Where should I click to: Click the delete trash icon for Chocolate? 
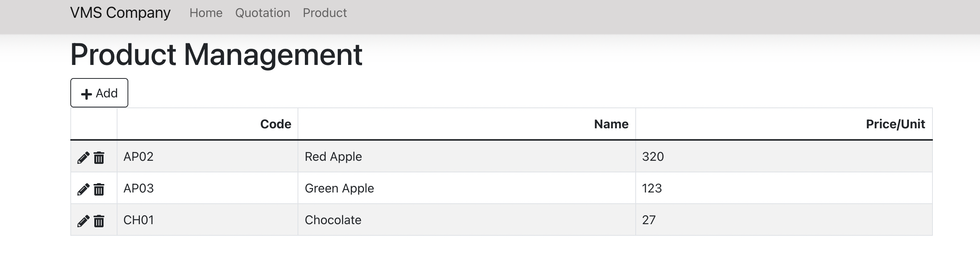click(99, 220)
